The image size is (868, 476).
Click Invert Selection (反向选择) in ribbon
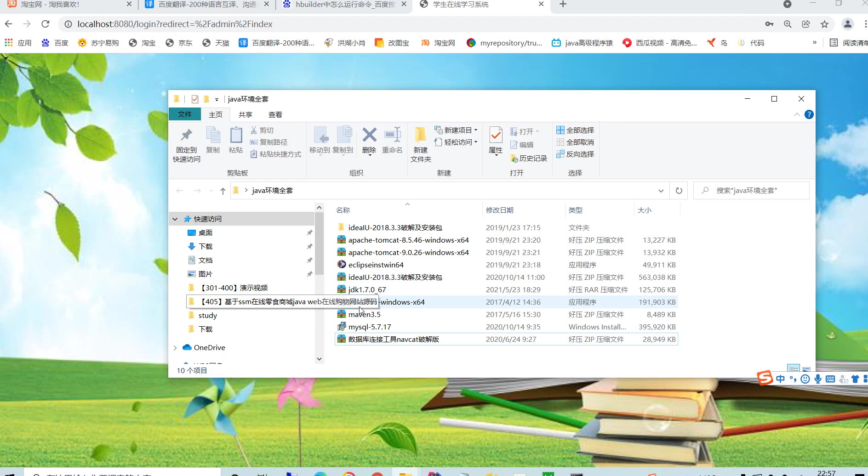coord(575,154)
